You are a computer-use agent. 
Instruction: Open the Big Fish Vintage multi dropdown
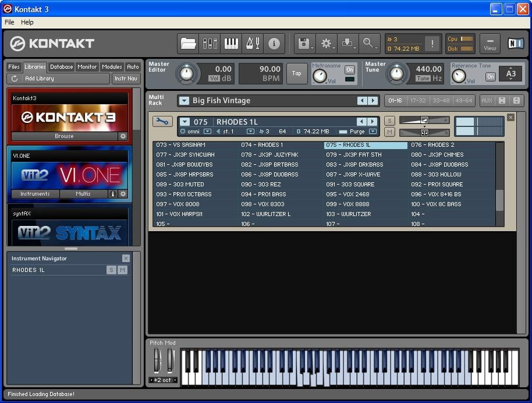click(184, 101)
